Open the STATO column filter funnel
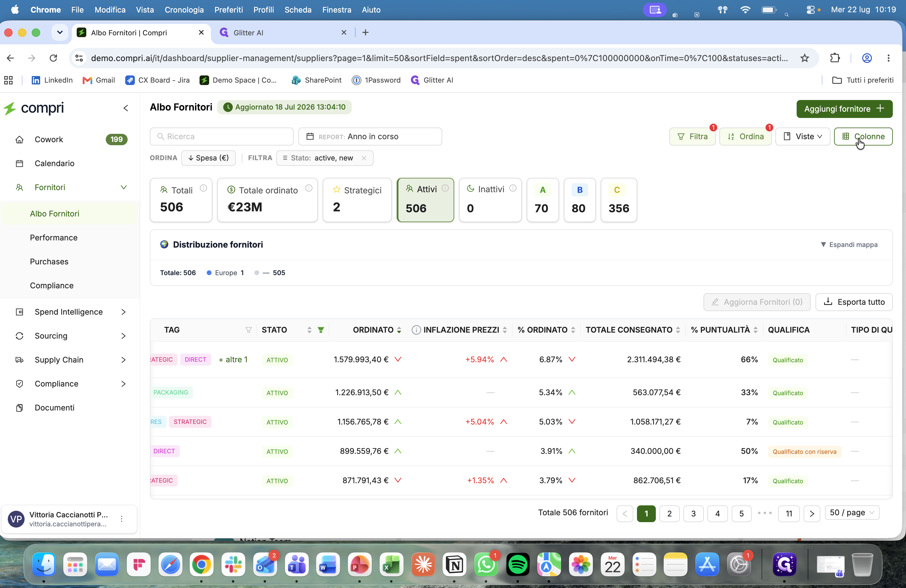This screenshot has height=588, width=906. (x=321, y=330)
